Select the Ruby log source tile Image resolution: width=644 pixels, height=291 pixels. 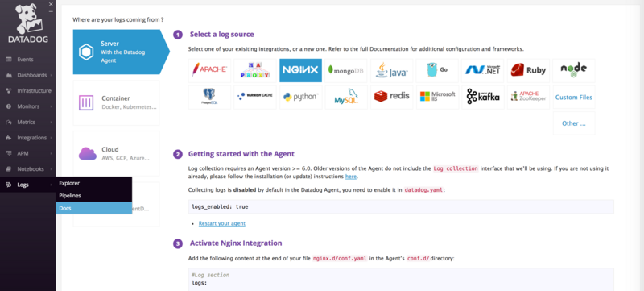pyautogui.click(x=528, y=70)
